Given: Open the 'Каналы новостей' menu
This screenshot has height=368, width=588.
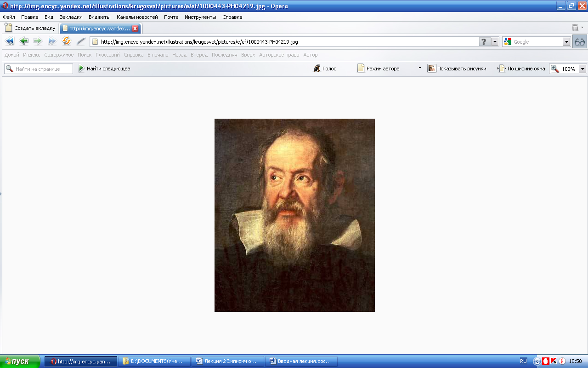Looking at the screenshot, I should coord(137,17).
